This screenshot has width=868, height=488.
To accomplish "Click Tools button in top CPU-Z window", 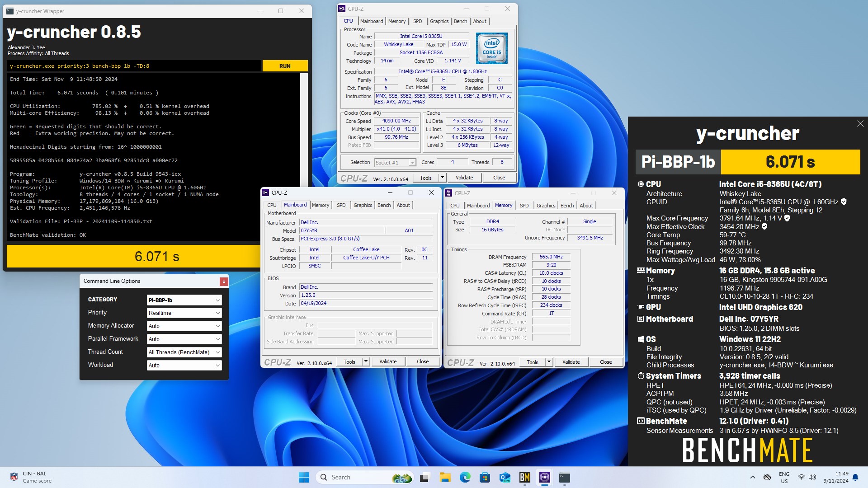I will (426, 178).
